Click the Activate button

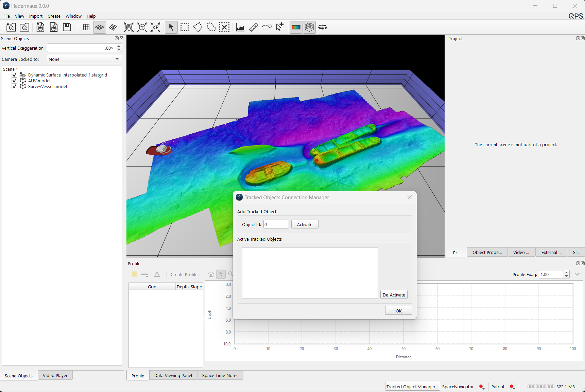[305, 224]
